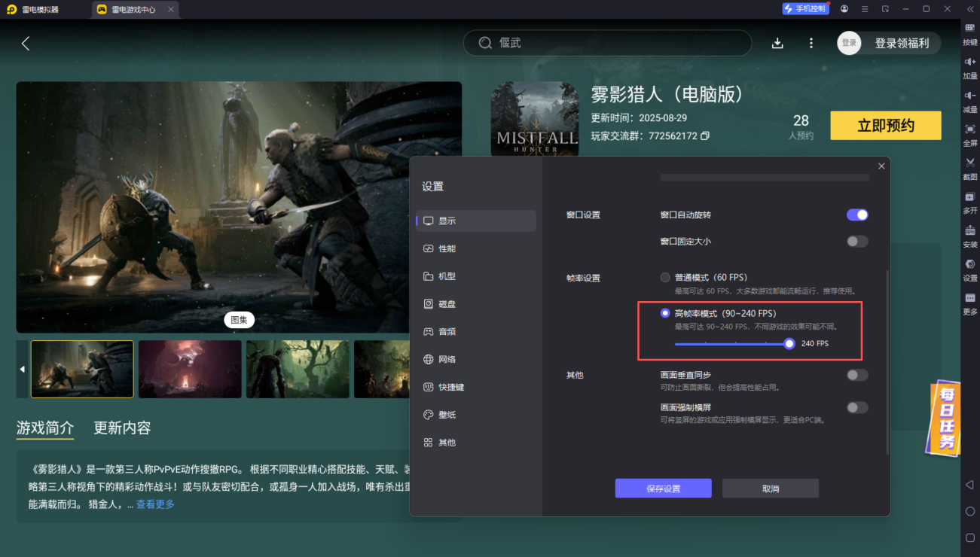
Task: Open the 图集 gallery button
Action: tap(239, 320)
